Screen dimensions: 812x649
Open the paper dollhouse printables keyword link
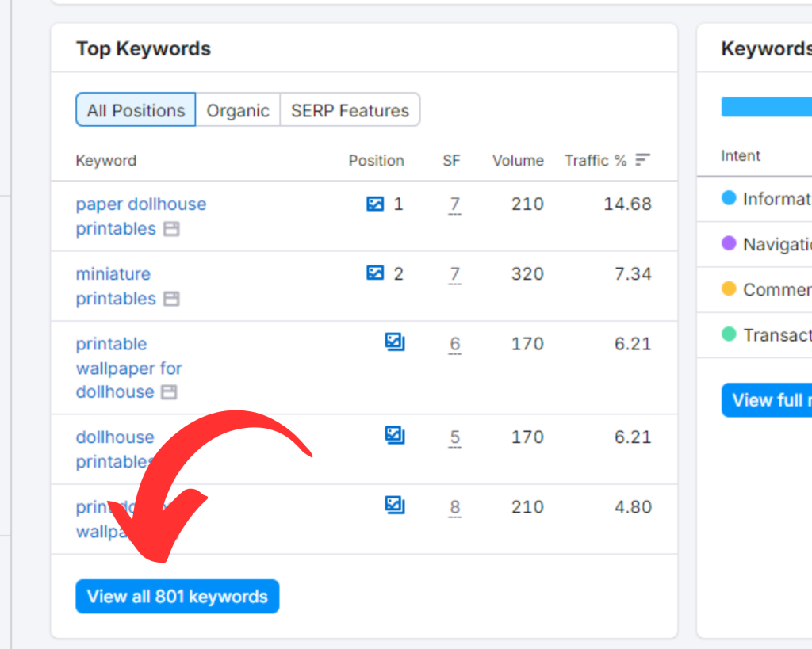point(140,204)
